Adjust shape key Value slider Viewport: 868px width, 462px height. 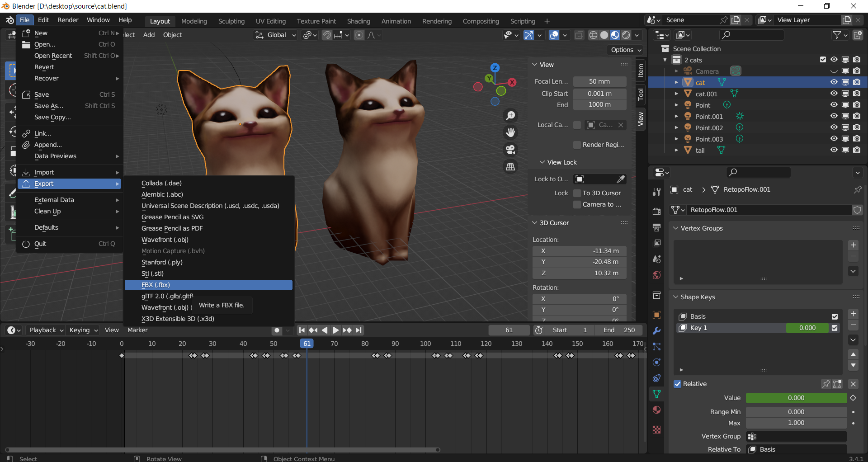click(x=796, y=398)
